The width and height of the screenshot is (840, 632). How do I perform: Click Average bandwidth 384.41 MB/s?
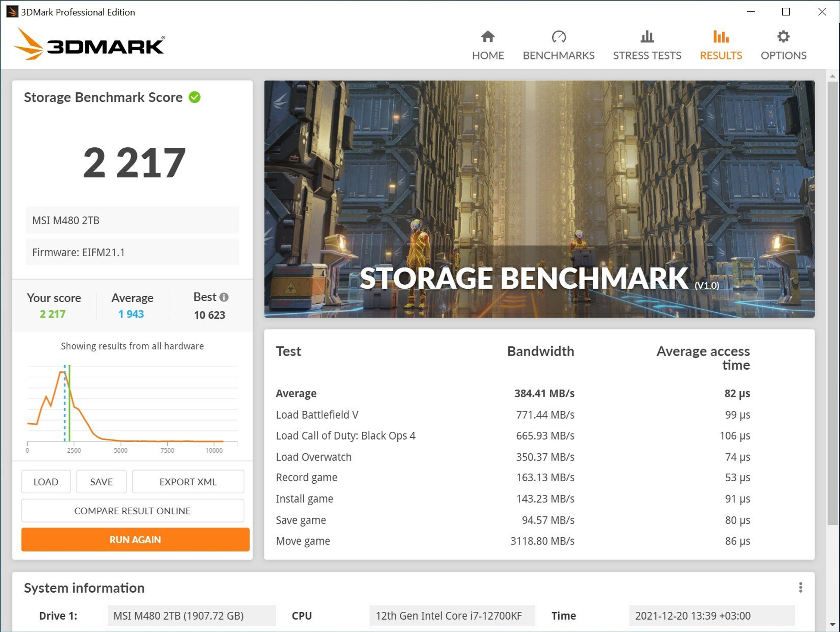[x=544, y=393]
